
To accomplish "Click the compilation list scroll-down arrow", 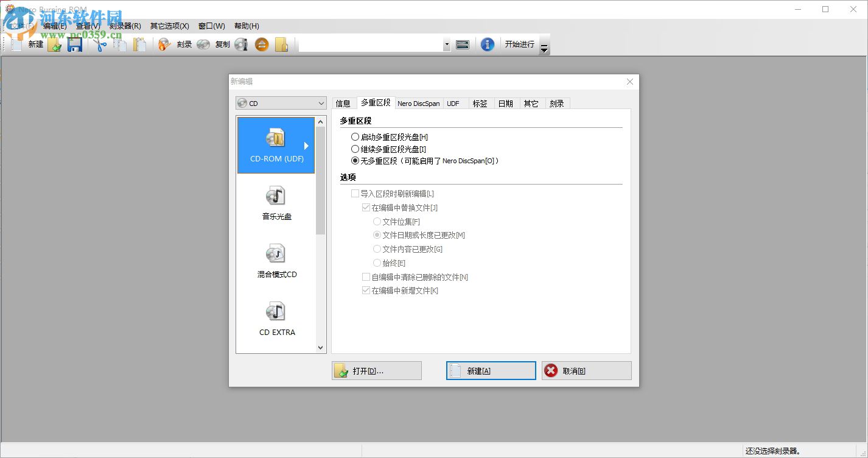I will pos(321,348).
